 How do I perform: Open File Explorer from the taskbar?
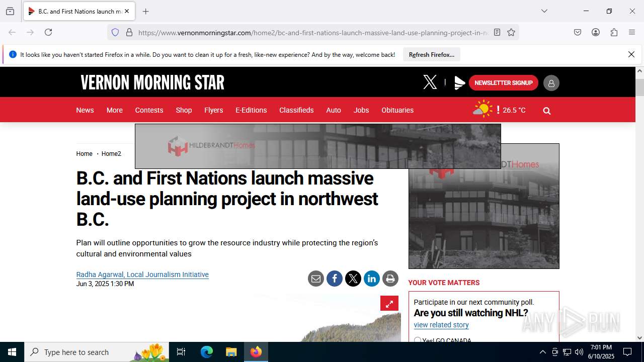click(x=231, y=352)
